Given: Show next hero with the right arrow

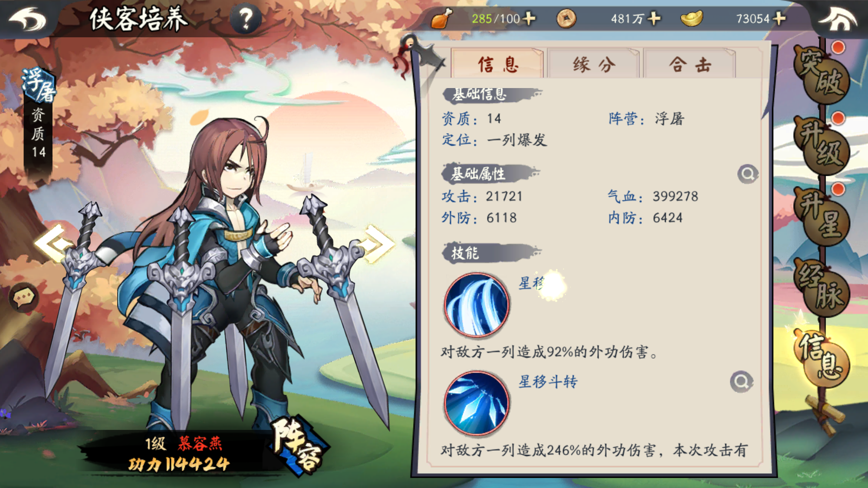Looking at the screenshot, I should [378, 244].
